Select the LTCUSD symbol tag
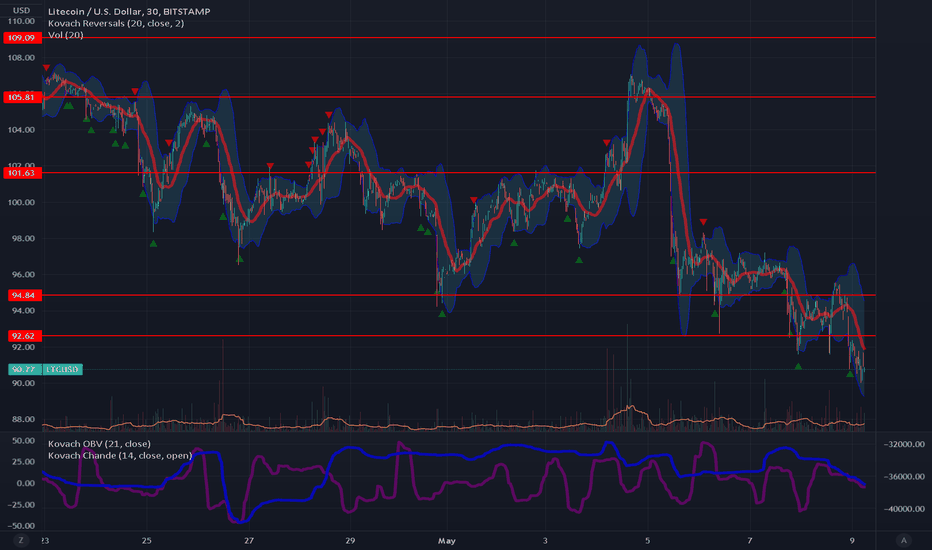 [62, 369]
